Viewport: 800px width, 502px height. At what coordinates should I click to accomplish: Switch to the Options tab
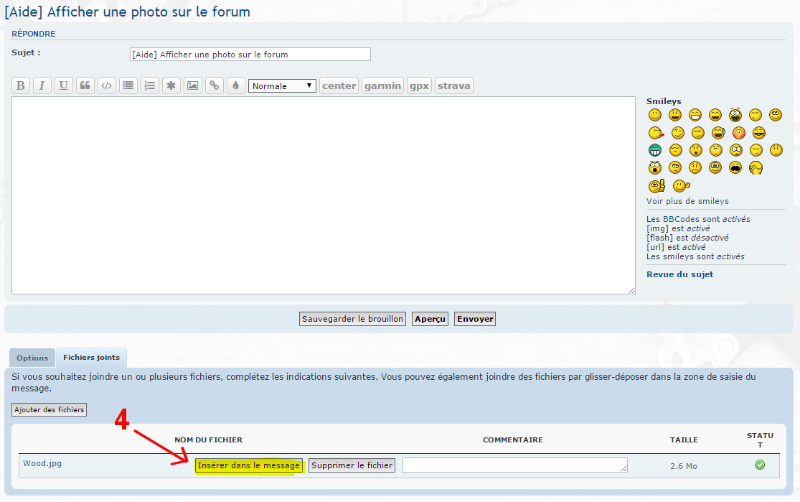pos(32,358)
